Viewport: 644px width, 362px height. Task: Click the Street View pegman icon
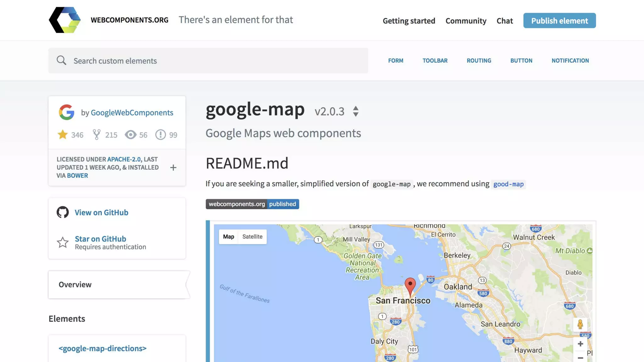[580, 324]
